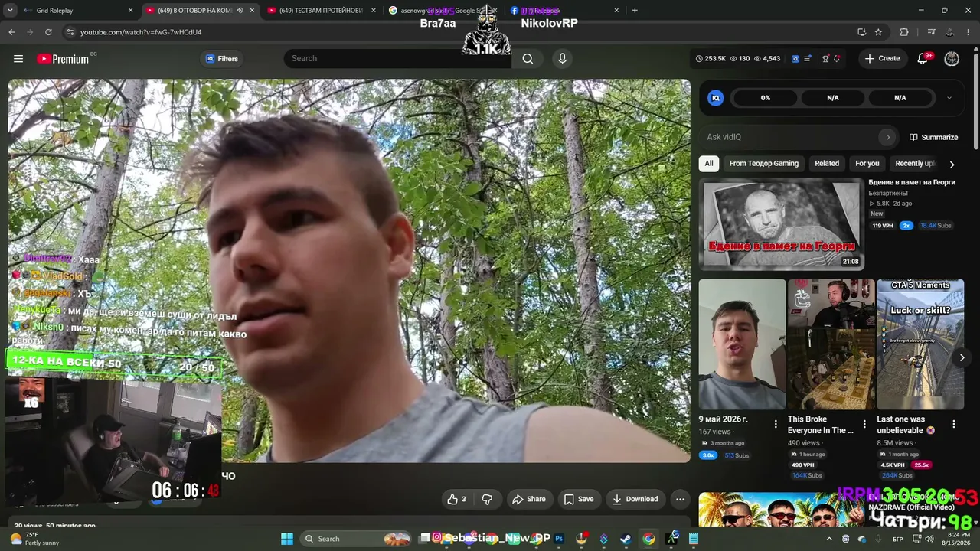Submit the Ask vidIQ arrow button
Screen dimensions: 980x551
[x=888, y=137]
